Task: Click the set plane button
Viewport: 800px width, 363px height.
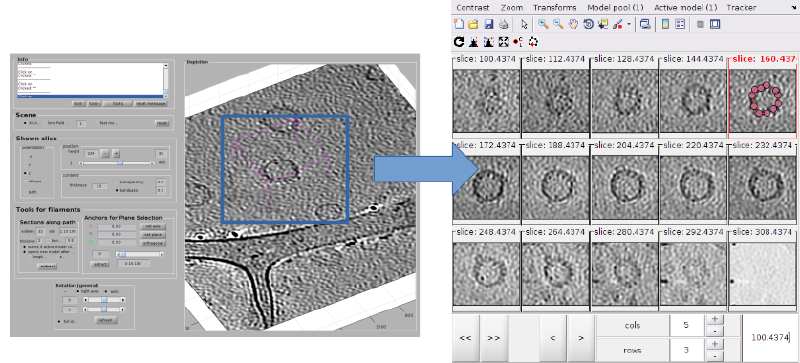Action: tap(153, 234)
